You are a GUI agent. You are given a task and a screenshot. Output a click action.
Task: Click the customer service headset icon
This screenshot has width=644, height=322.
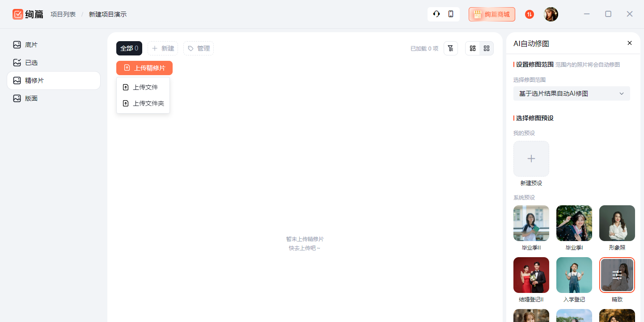(x=436, y=14)
